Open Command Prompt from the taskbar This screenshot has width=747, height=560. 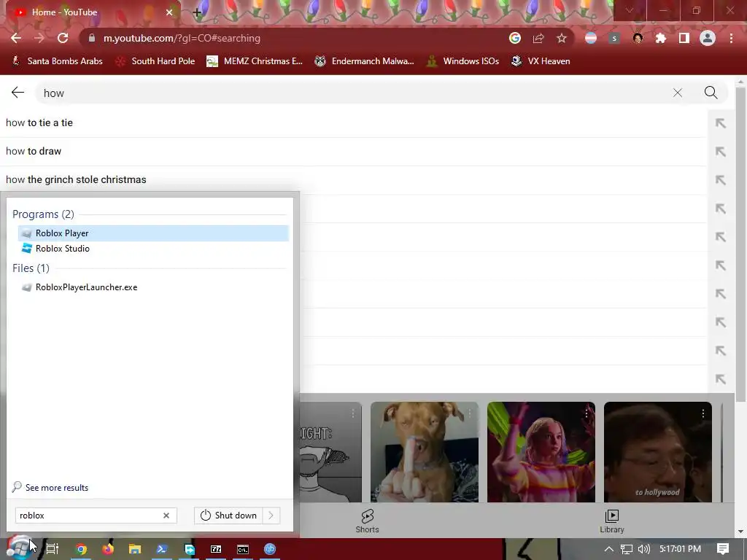click(x=243, y=549)
